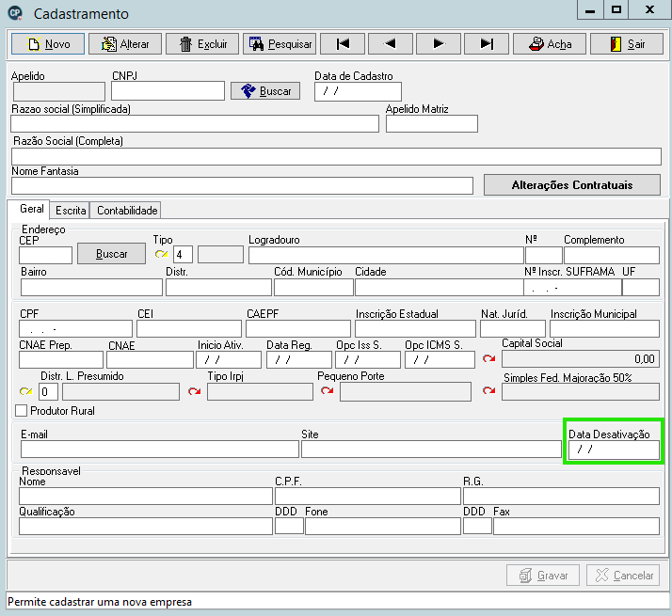The image size is (672, 616).
Task: Go to first record arrow button
Action: point(343,44)
